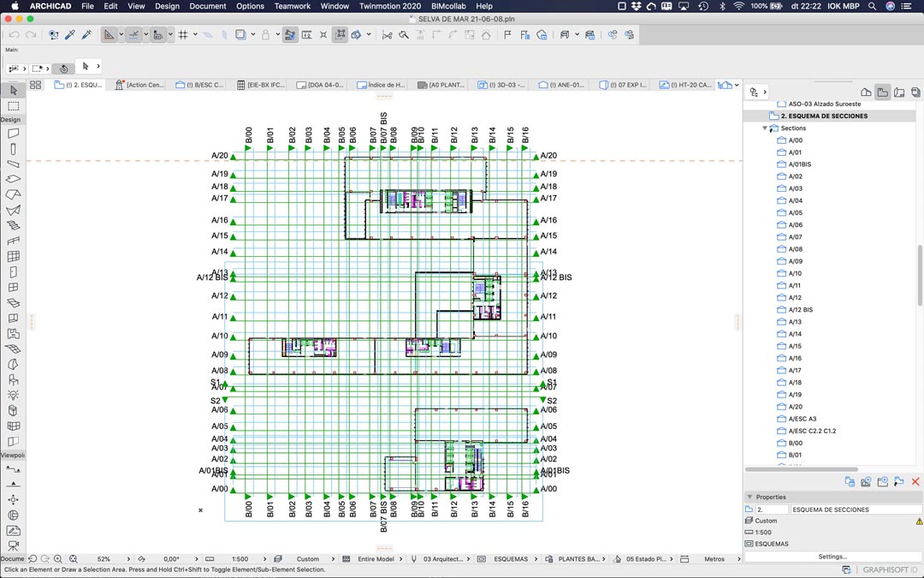Click the Lamp tool in the toolbox
This screenshot has height=578, width=924.
pos(13,395)
